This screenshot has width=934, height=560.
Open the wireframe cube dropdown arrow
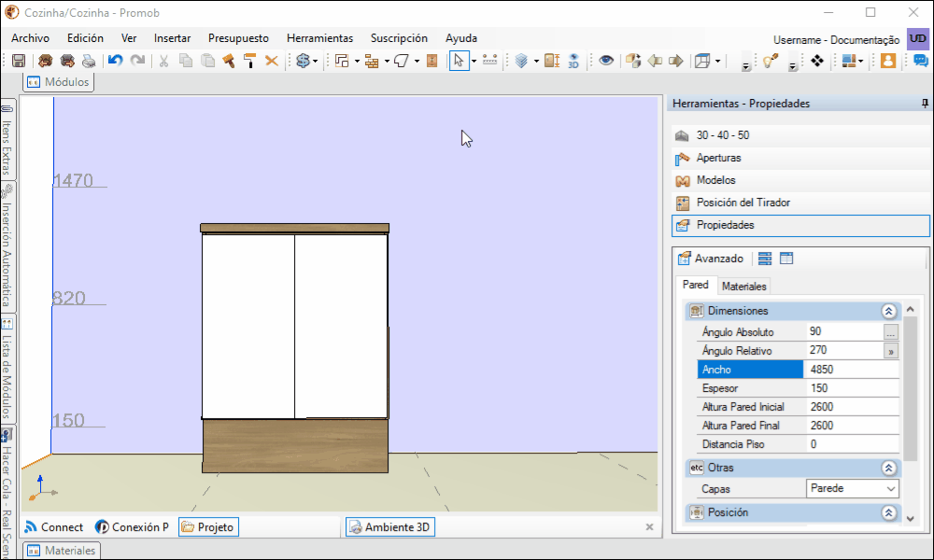[717, 61]
